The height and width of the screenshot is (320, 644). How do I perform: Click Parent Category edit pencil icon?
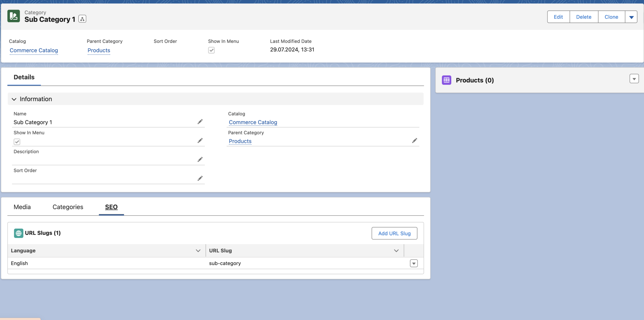(x=414, y=141)
